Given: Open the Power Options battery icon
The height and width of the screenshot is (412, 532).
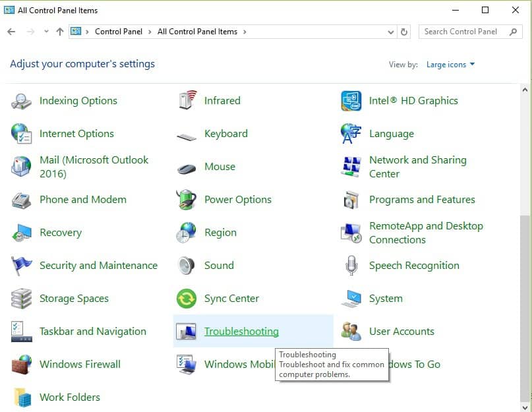Looking at the screenshot, I should point(187,200).
